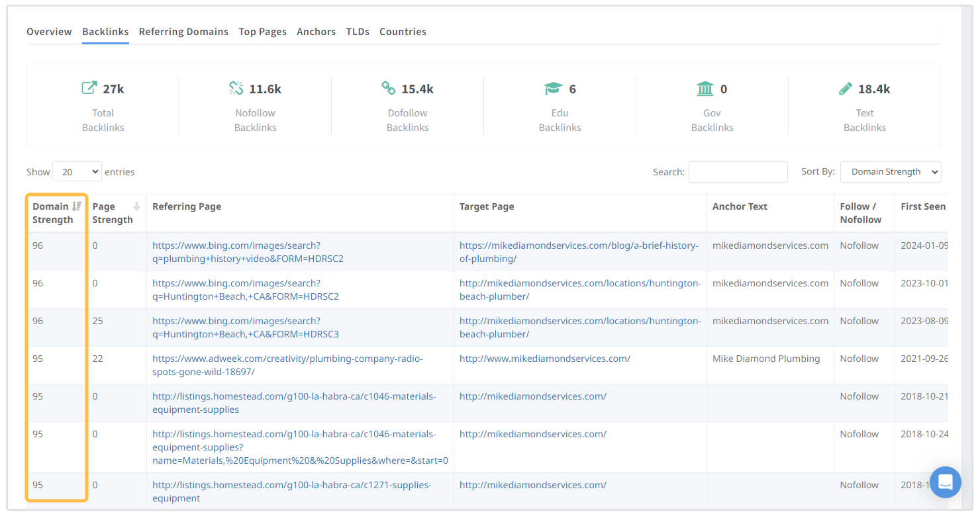Expand the Sort By Domain Strength dropdown
The image size is (980, 516).
[x=890, y=172]
